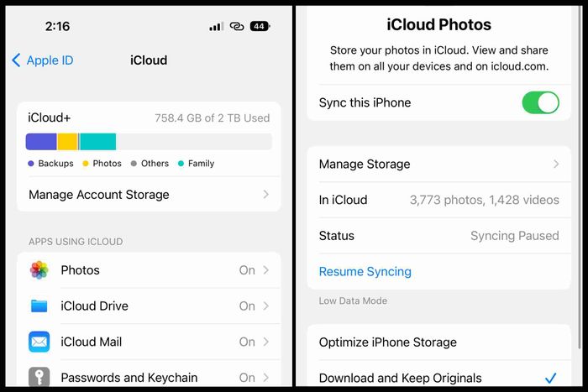Open iCloud Drive settings chevron
The width and height of the screenshot is (588, 392).
(266, 306)
